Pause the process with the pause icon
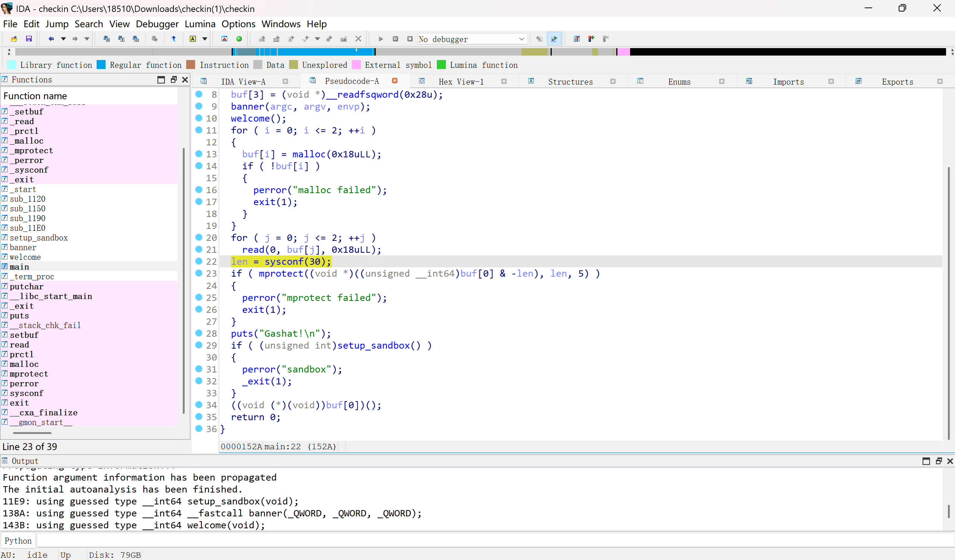Viewport: 955px width, 560px height. coord(395,39)
